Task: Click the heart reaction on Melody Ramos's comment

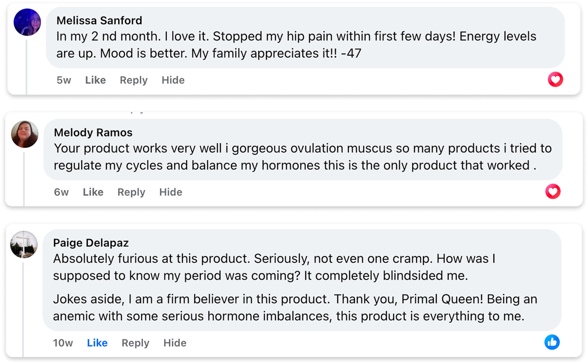Action: click(x=554, y=191)
